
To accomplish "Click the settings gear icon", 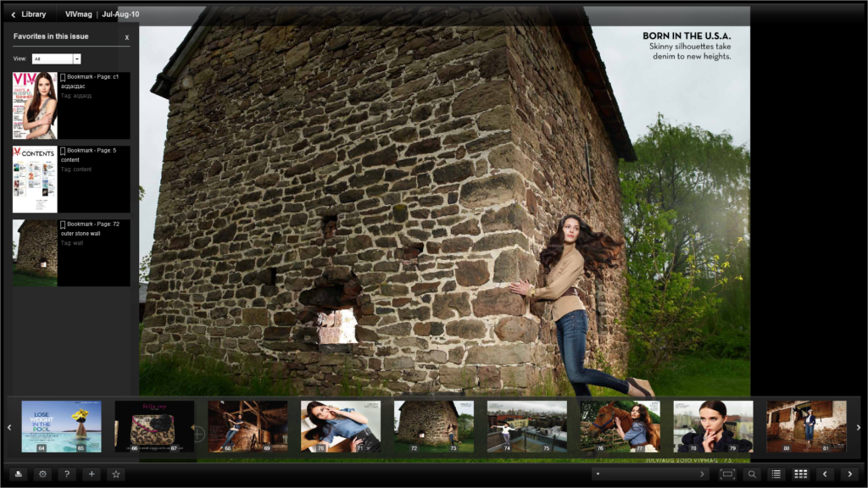I will (42, 474).
